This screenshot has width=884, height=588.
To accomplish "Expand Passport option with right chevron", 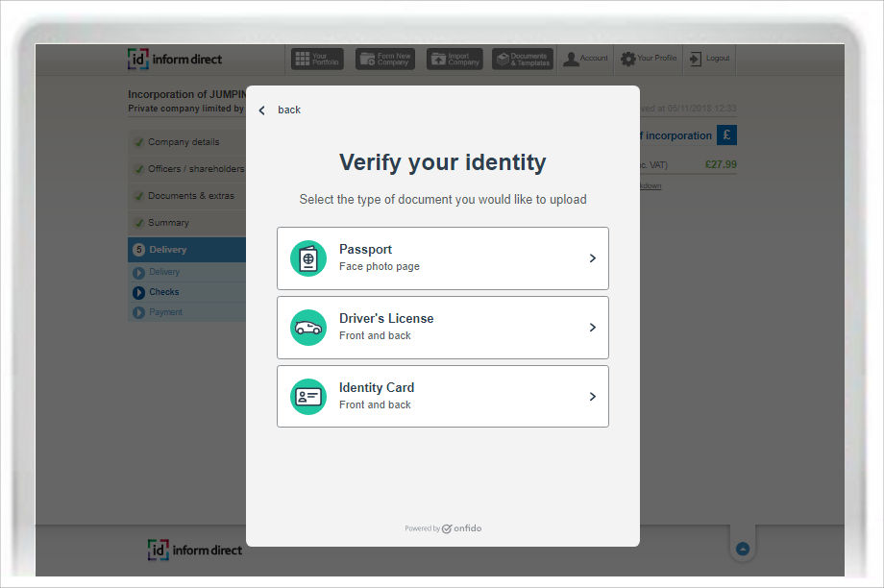I will (593, 258).
